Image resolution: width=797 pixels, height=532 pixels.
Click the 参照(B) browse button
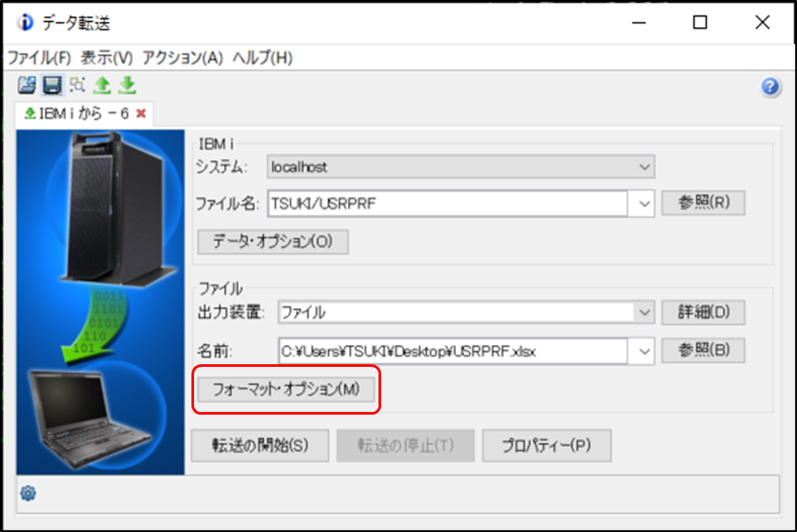click(x=704, y=349)
